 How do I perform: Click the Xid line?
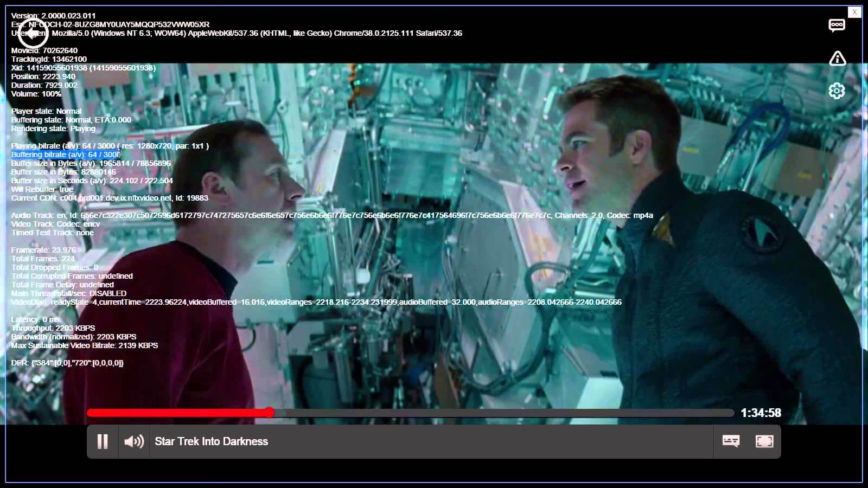(84, 68)
